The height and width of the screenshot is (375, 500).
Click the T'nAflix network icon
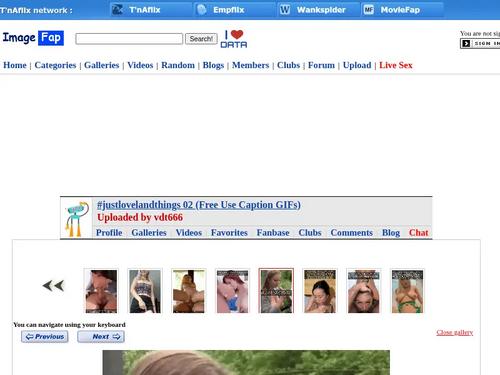pos(117,10)
